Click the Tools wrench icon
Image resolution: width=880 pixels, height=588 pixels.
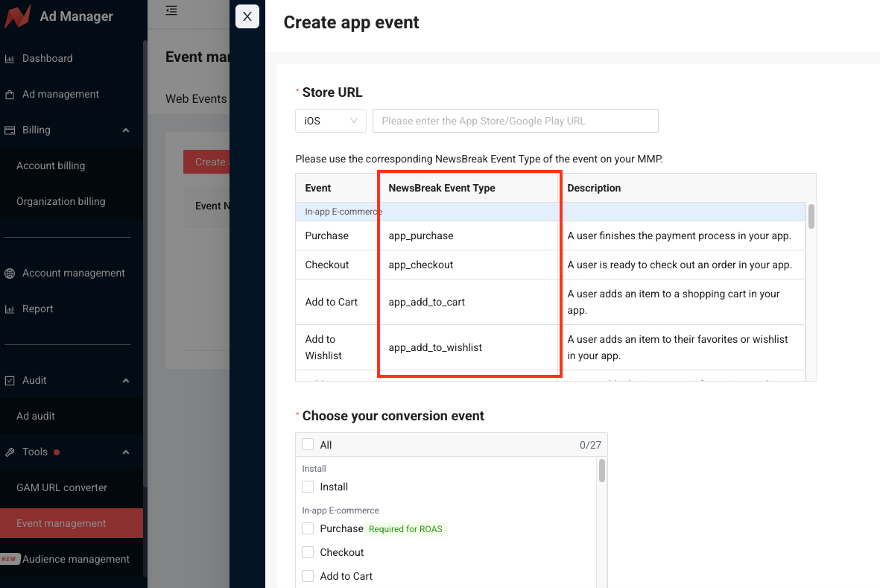pyautogui.click(x=10, y=452)
